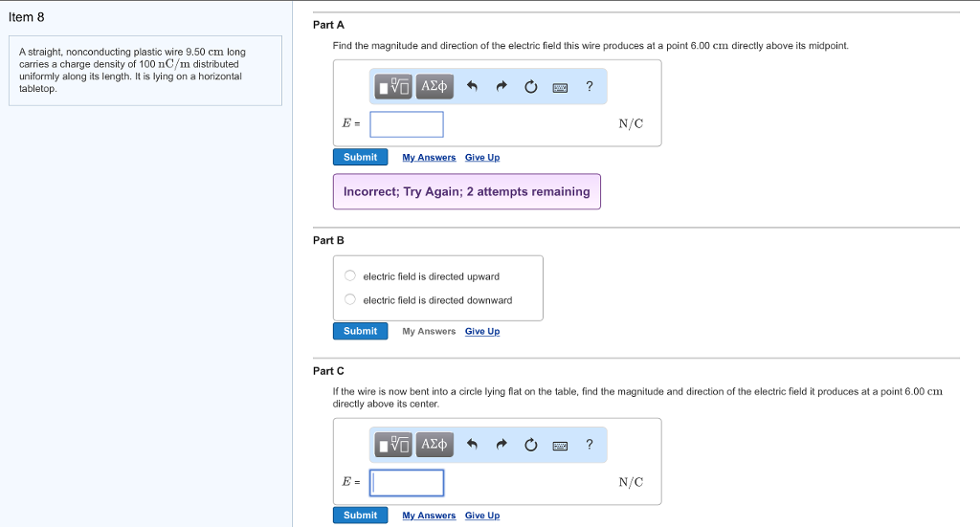Click the undo arrow in Part A toolbar
This screenshot has height=527, width=980.
[x=471, y=87]
